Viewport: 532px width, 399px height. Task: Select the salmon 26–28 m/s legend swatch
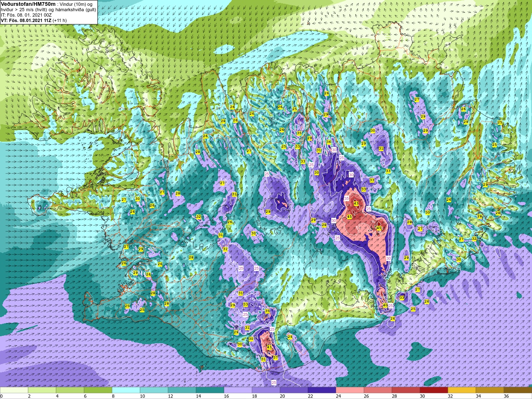(x=378, y=390)
